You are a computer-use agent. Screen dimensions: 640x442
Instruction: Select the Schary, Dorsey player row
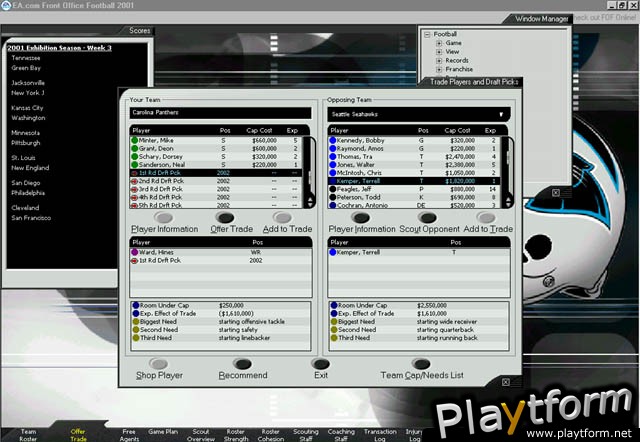pos(216,157)
